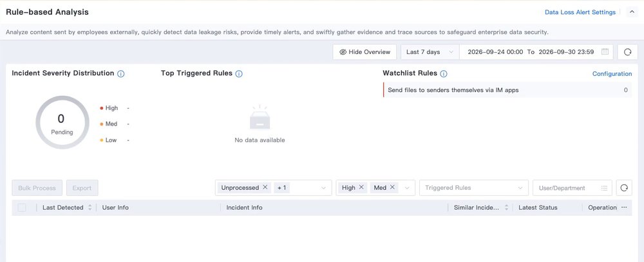Screen dimensions: 644x262
Task: Open the date range calendar icon
Action: coord(605,51)
